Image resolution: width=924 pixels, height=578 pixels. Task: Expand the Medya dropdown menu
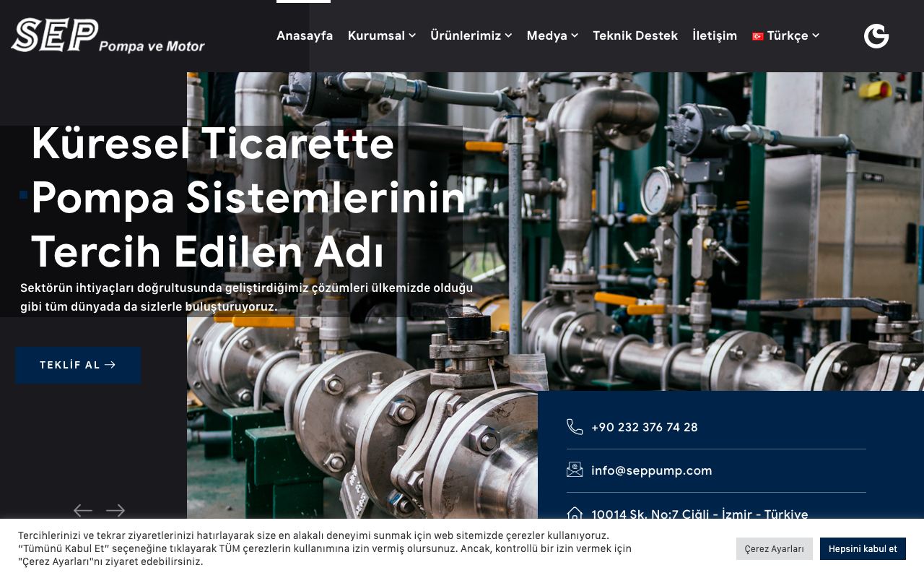552,35
